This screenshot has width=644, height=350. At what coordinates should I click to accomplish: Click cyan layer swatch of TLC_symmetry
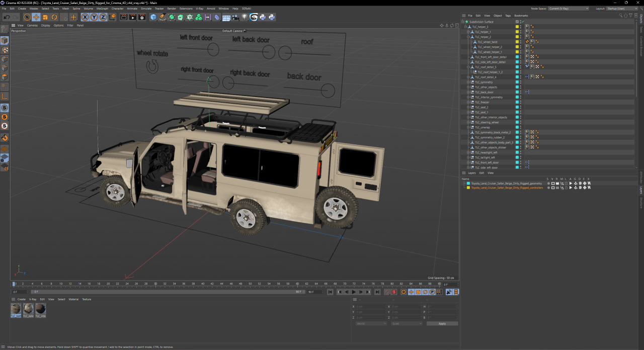pyautogui.click(x=517, y=82)
